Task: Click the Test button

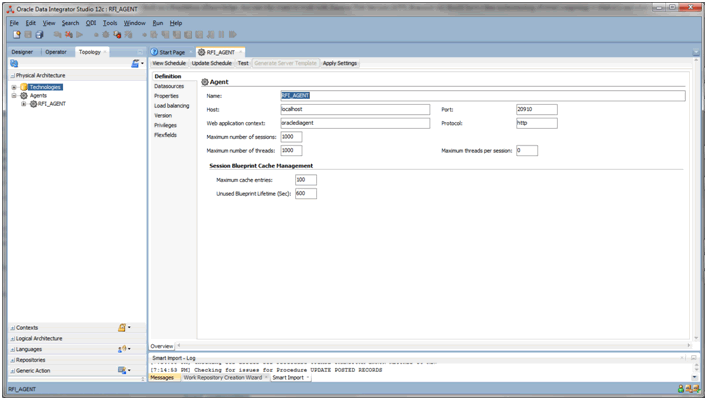Action: click(243, 63)
